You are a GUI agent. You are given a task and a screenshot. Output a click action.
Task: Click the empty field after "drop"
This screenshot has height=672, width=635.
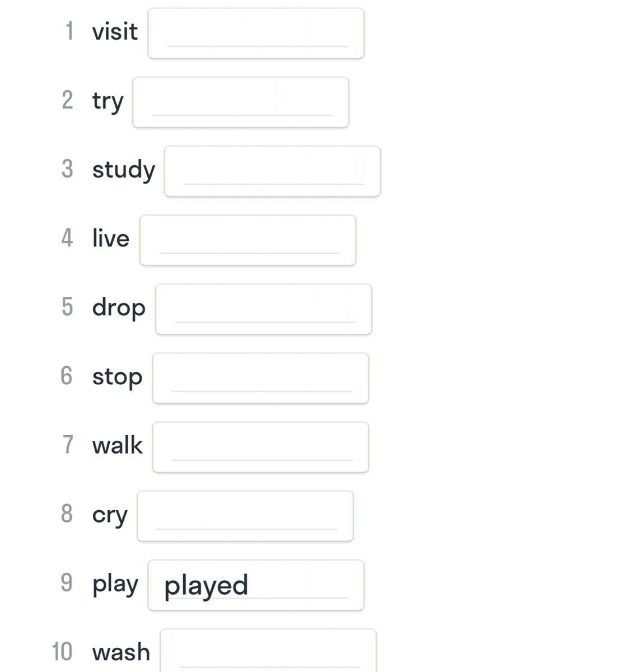263,309
